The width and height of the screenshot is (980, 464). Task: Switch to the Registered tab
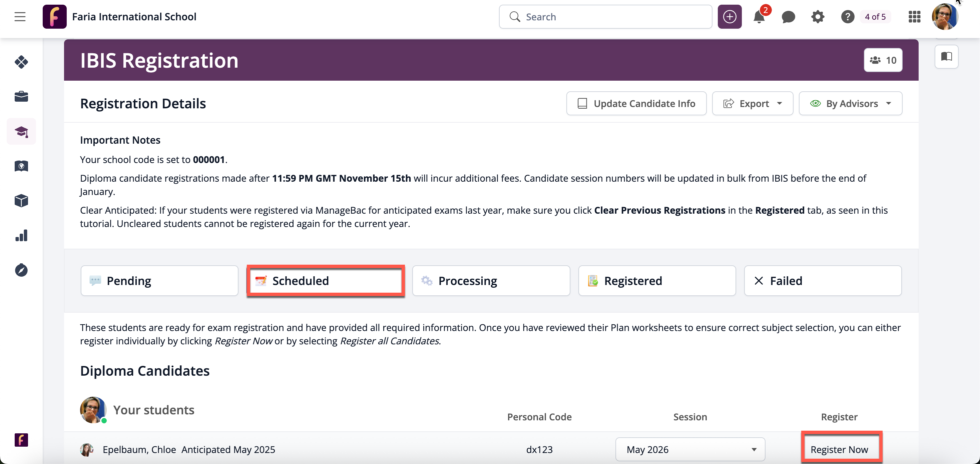point(657,281)
